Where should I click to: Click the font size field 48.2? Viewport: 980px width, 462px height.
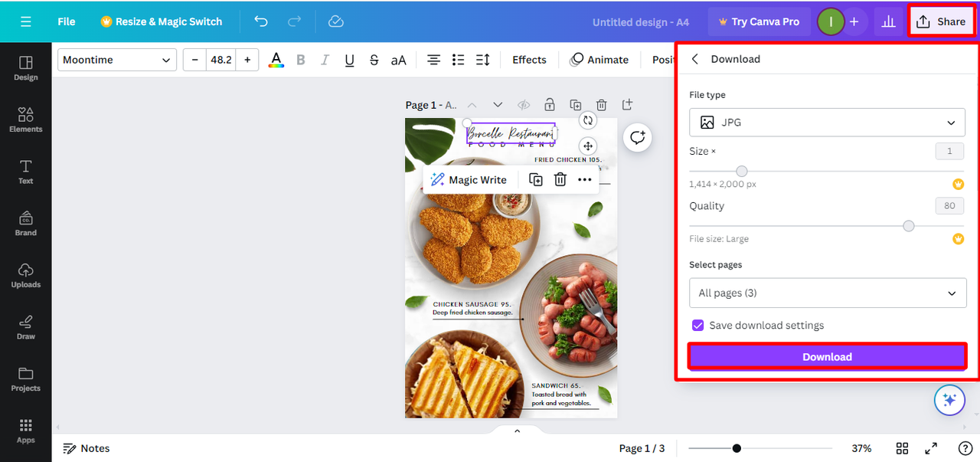click(220, 60)
